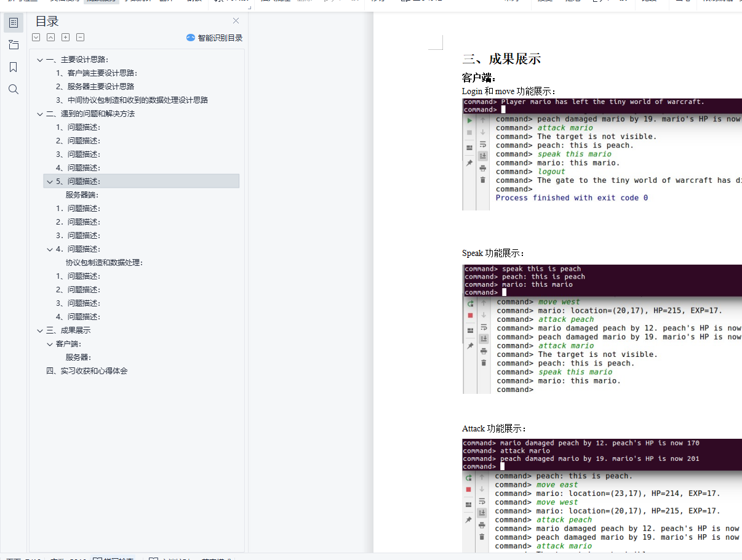This screenshot has height=560, width=742.
Task: Click 智能识别目录 button
Action: (215, 38)
